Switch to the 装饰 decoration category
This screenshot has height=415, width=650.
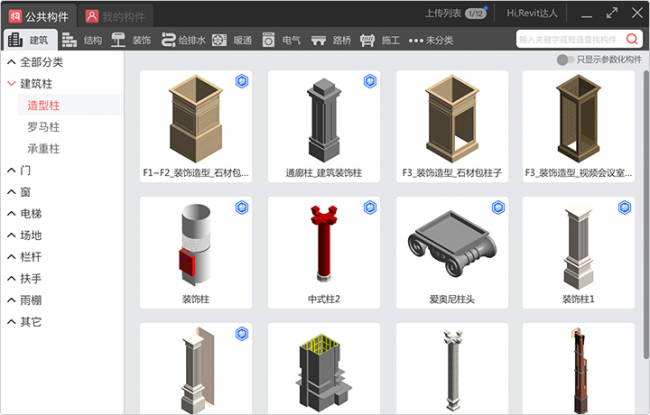(131, 40)
